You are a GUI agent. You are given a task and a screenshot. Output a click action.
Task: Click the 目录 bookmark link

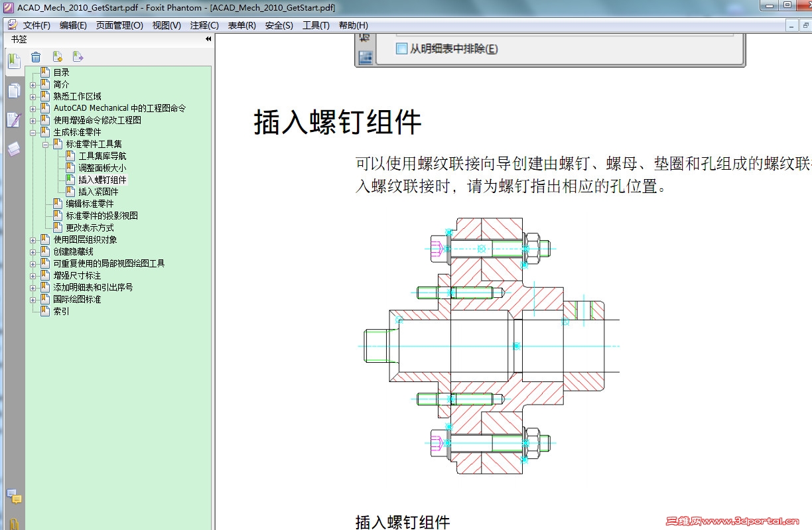click(x=61, y=72)
